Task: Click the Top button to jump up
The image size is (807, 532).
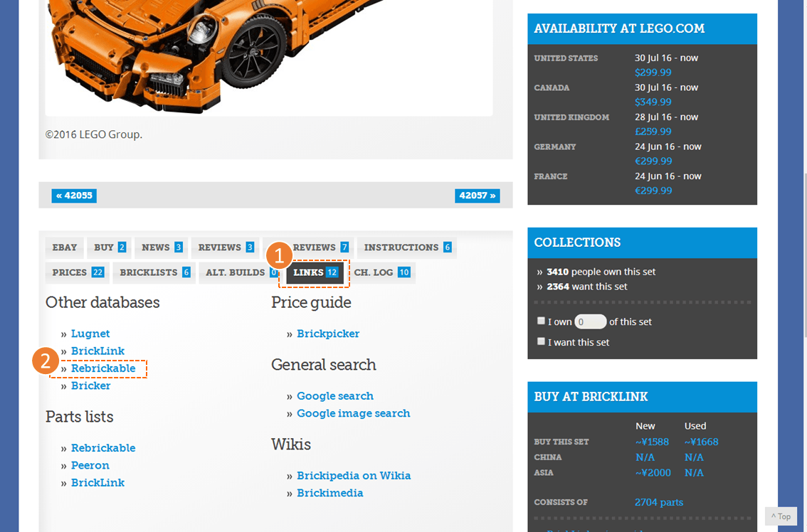Action: tap(781, 516)
